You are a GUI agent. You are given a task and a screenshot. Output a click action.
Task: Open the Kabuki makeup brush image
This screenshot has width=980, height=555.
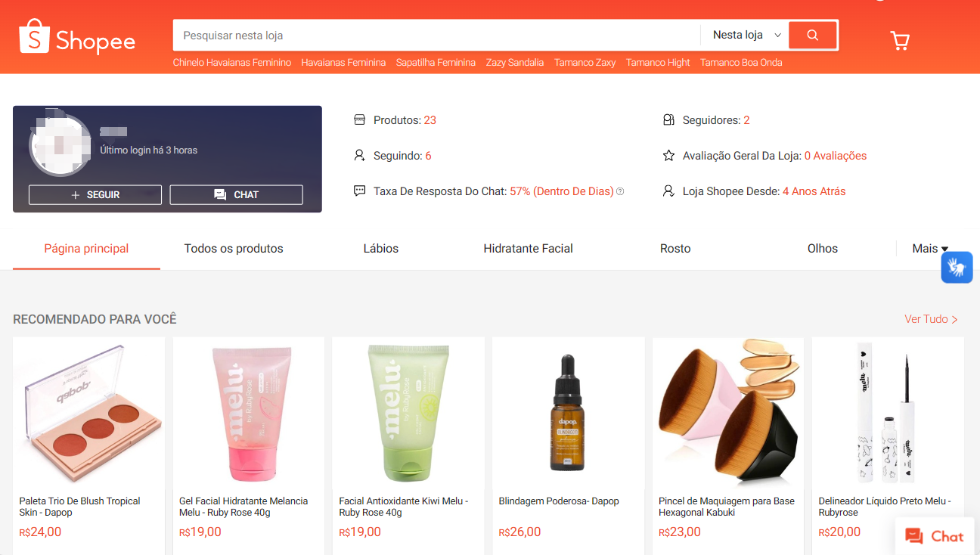728,413
